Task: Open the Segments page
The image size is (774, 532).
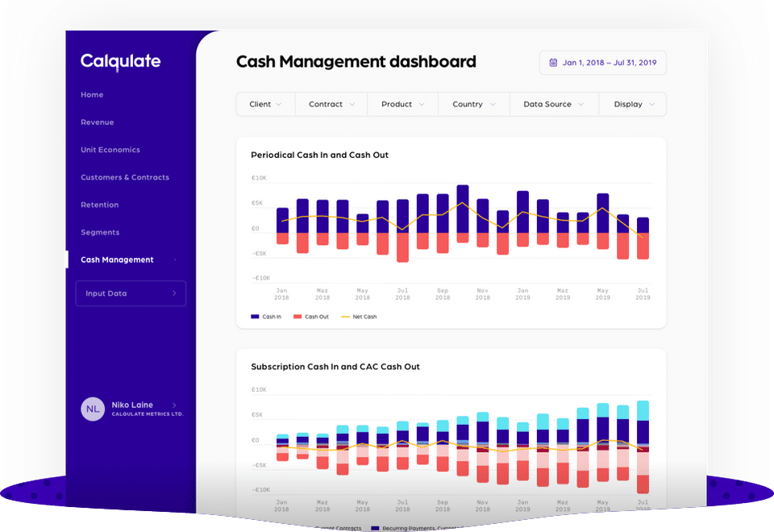Action: pos(100,232)
